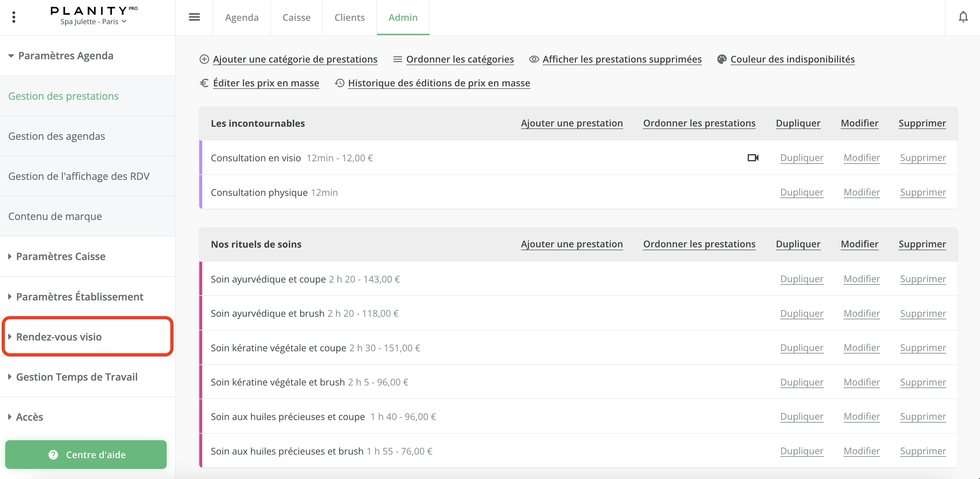The image size is (980, 479).
Task: Open the Spa Julette - Paris dropdown
Action: coord(93,22)
